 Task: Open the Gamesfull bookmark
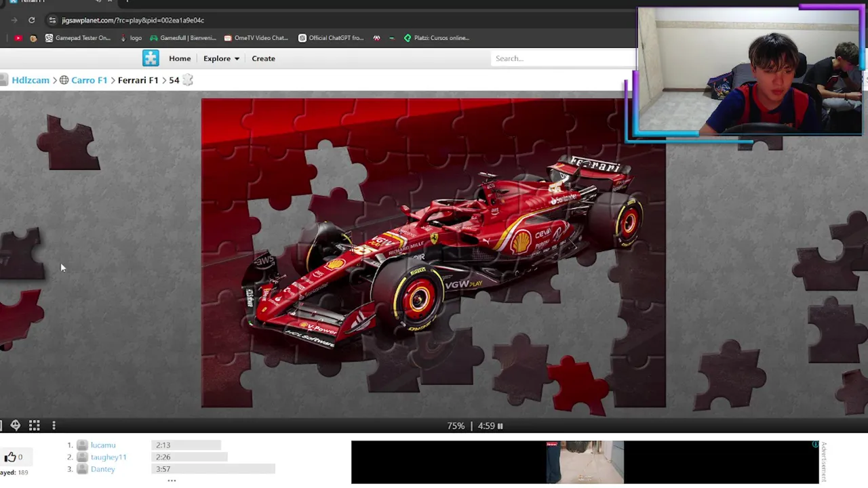(183, 38)
